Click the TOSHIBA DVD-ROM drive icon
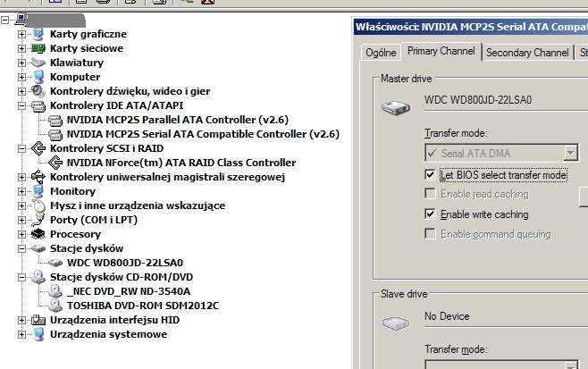Viewport: 588px width, 369px height. click(55, 306)
